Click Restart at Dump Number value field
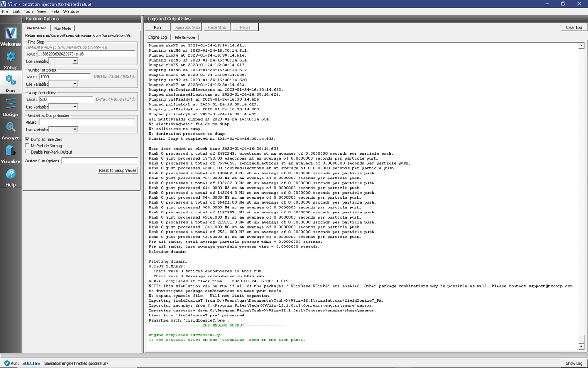588x368 pixels. (86, 122)
